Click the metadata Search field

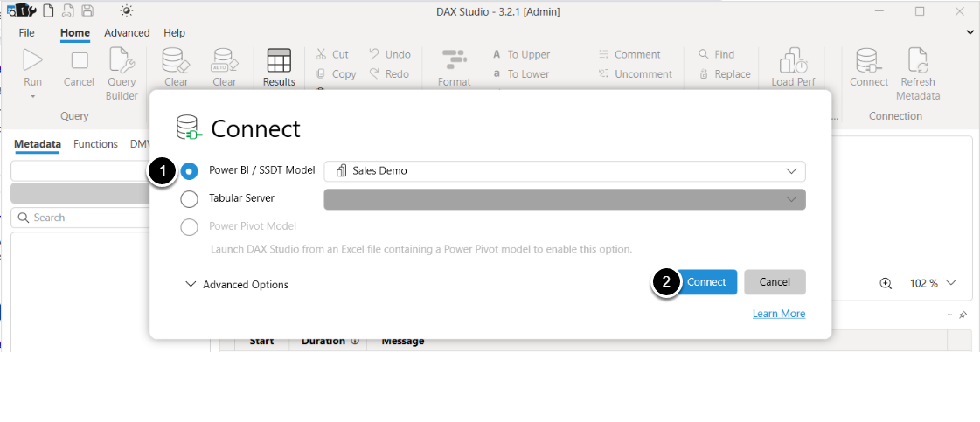(x=80, y=218)
